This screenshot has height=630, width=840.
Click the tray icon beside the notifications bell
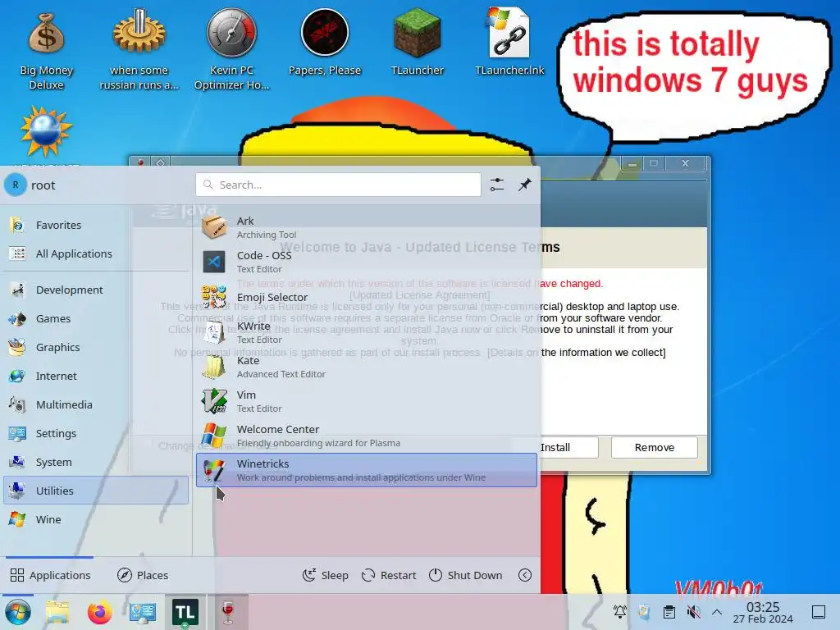645,612
